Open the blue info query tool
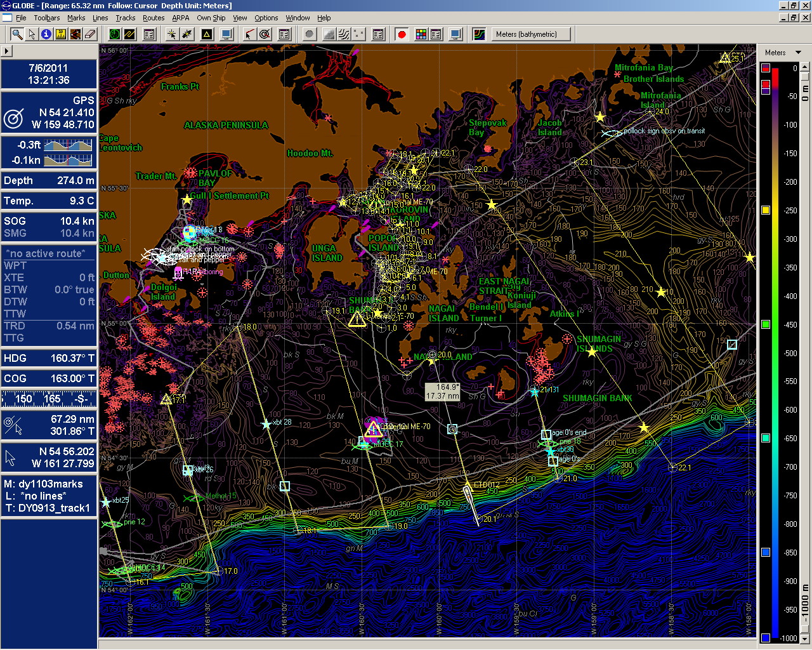812x650 pixels. click(46, 34)
